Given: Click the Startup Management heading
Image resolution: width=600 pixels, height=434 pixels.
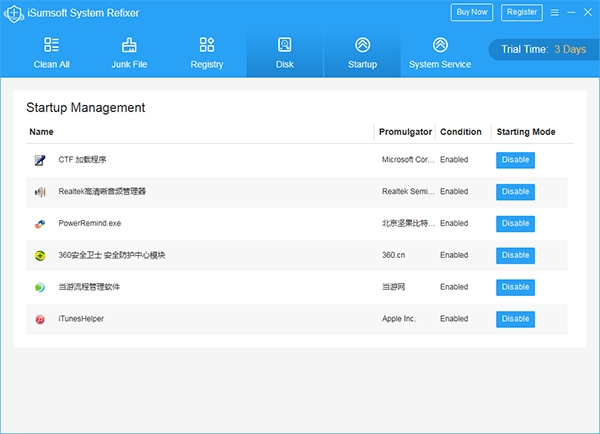Looking at the screenshot, I should tap(86, 108).
